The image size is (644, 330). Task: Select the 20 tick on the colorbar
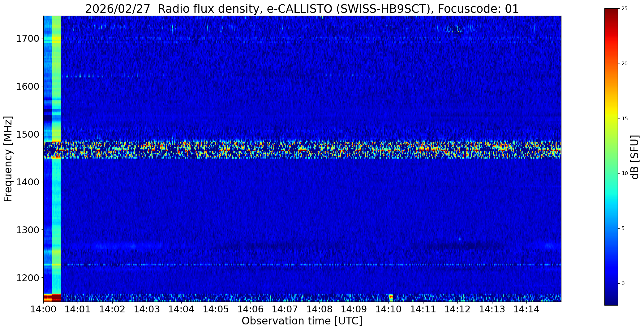pos(625,64)
